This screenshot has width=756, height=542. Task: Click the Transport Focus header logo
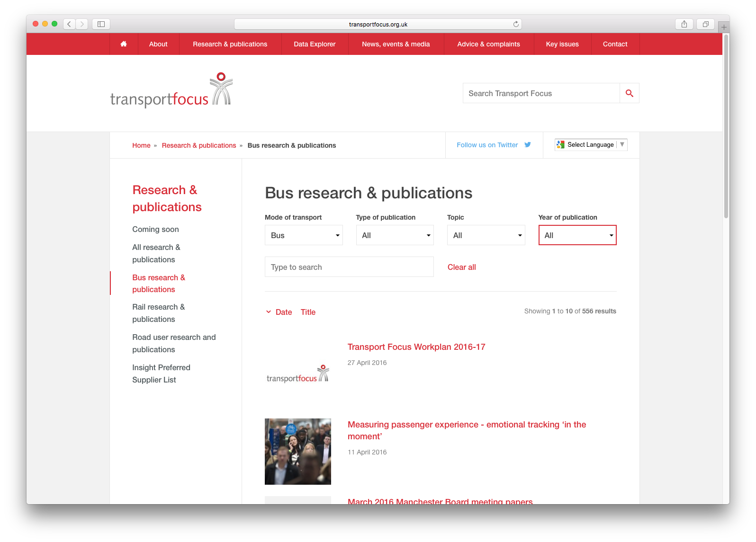pyautogui.click(x=171, y=90)
